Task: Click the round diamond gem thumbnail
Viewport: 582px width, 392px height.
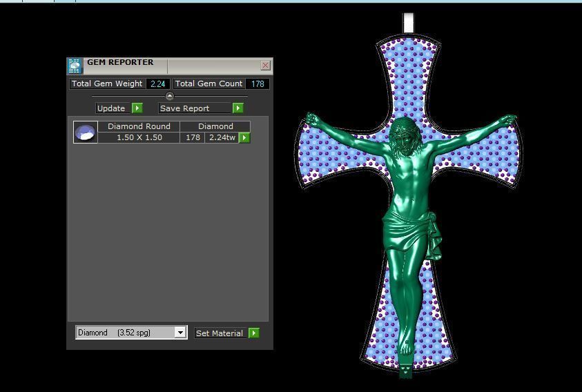Action: [x=86, y=132]
